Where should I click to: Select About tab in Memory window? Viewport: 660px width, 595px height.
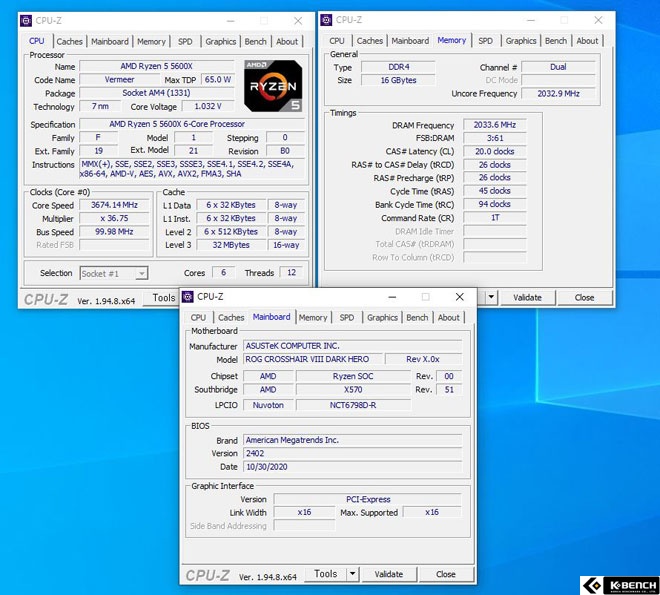tap(587, 41)
